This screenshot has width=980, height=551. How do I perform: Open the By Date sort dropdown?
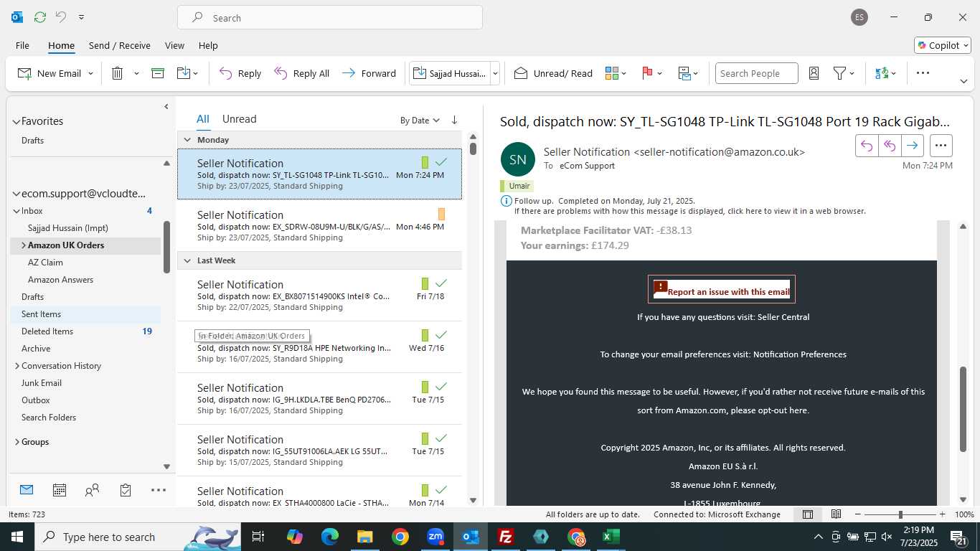click(x=420, y=120)
